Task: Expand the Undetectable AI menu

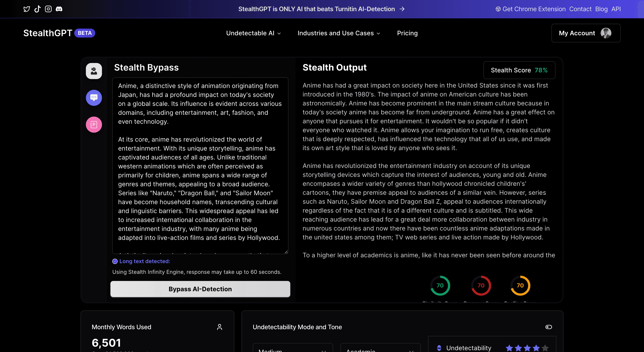Action: (253, 33)
